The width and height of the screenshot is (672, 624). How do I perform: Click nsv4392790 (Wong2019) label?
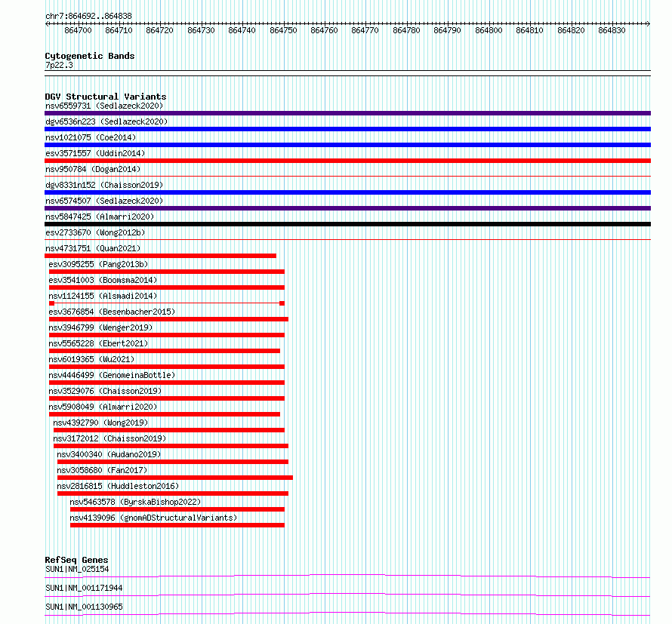(x=100, y=423)
